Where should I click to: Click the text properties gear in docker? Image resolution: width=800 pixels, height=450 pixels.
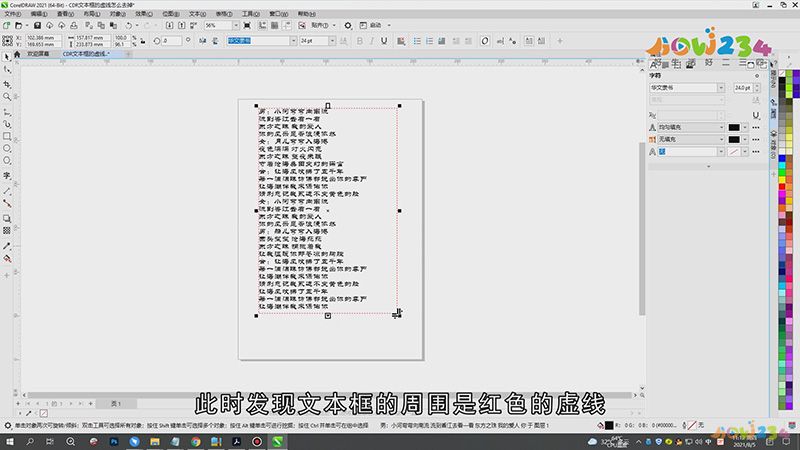pyautogui.click(x=757, y=76)
